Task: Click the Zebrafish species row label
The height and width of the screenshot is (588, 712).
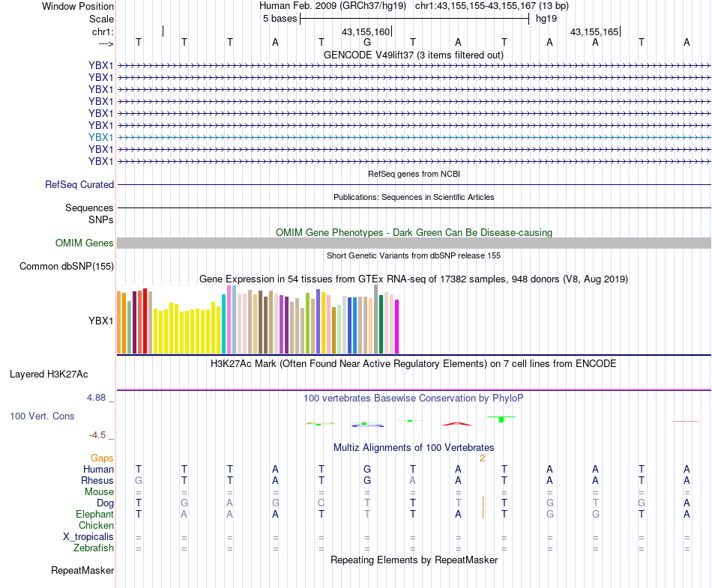Action: click(94, 548)
